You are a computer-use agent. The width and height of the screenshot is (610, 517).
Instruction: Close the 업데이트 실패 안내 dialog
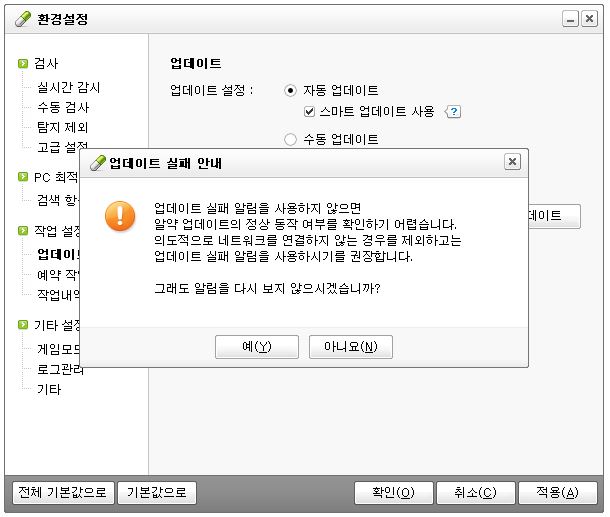[512, 161]
